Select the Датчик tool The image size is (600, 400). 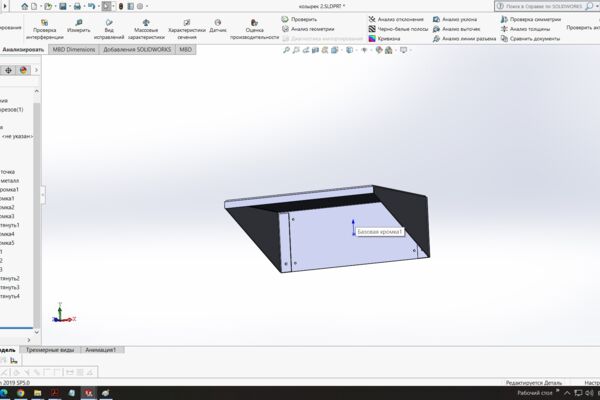(218, 26)
